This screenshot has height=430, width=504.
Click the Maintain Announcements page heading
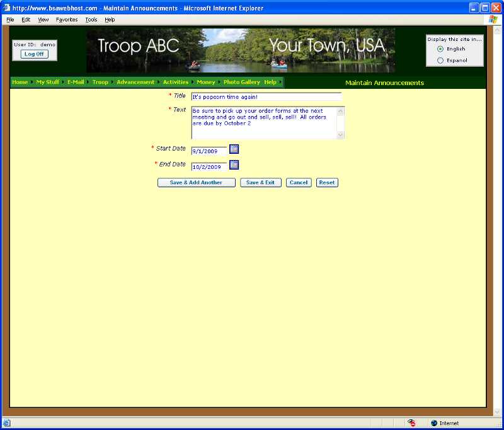click(384, 83)
